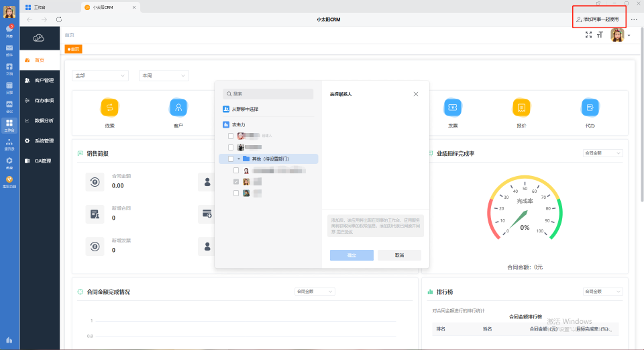Tick the first contact checkbox under 攻击力
644x350 pixels.
pos(231,136)
